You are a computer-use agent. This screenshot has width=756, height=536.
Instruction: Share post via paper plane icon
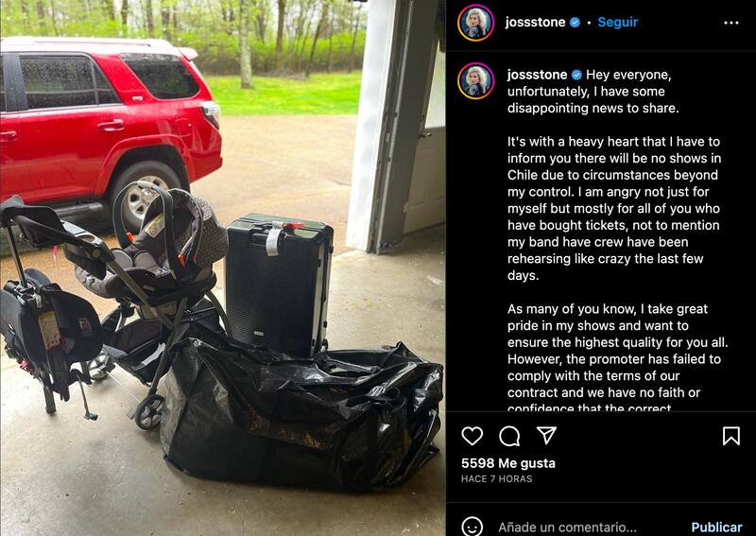pyautogui.click(x=547, y=435)
